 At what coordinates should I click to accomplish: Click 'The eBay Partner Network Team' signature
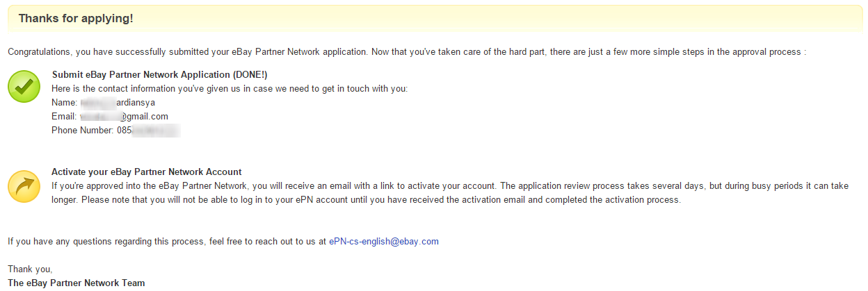77,283
